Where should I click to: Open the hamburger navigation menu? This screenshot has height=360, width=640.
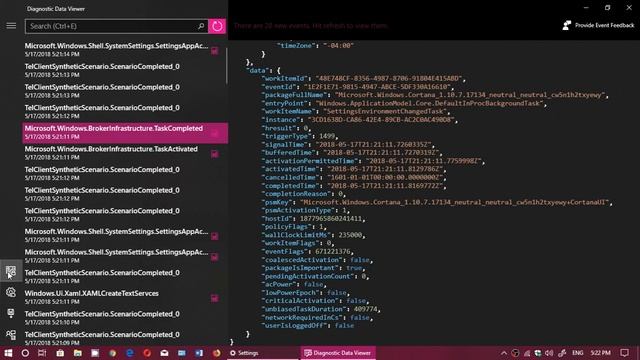pyautogui.click(x=11, y=26)
